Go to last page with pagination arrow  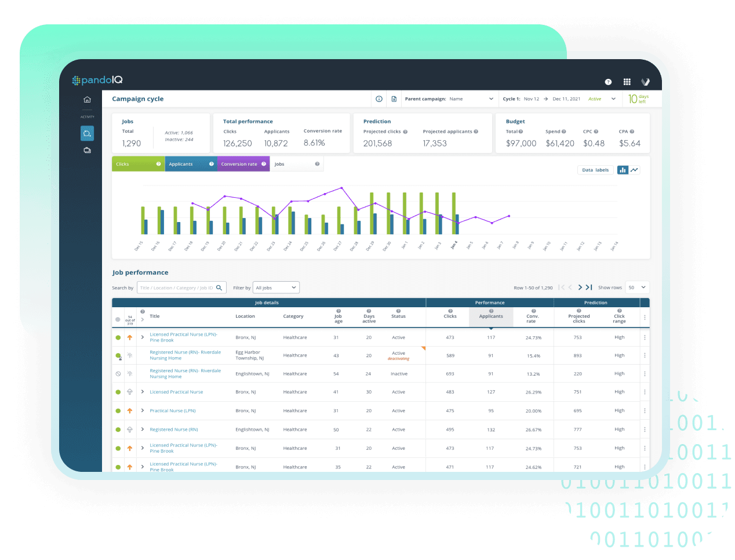coord(588,287)
